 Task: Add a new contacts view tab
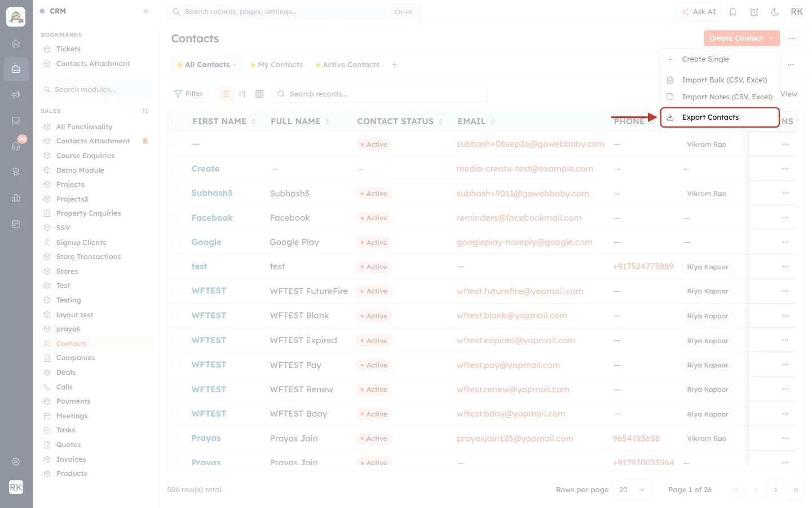(x=395, y=65)
